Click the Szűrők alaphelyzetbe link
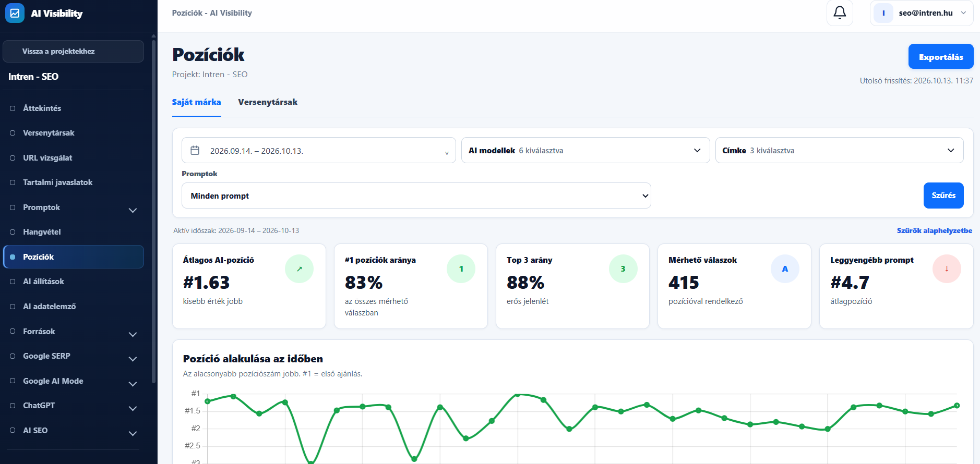980x464 pixels. pos(935,230)
